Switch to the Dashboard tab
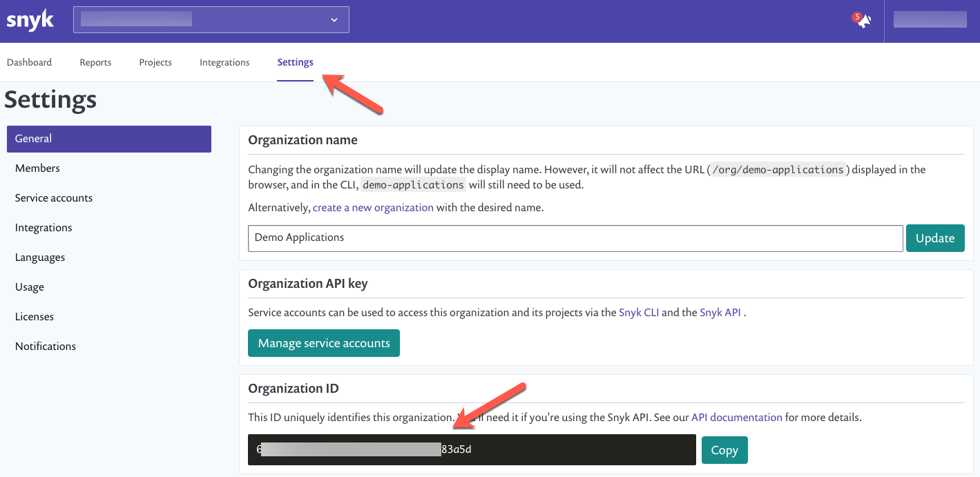980x477 pixels. 29,62
